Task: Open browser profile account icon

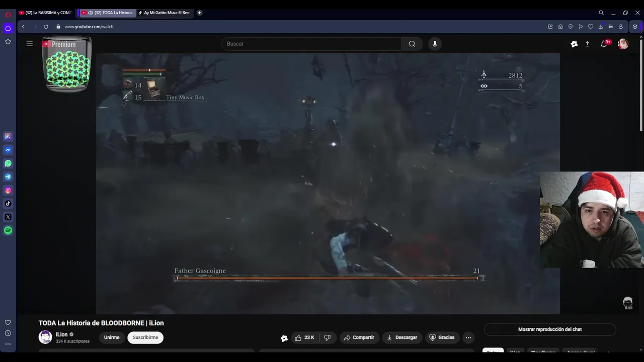Action: pyautogui.click(x=620, y=27)
